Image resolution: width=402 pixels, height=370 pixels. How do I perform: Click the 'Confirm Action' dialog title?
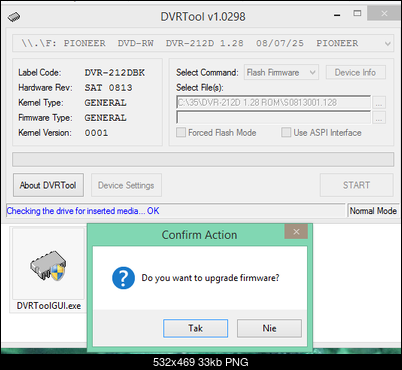click(x=199, y=235)
